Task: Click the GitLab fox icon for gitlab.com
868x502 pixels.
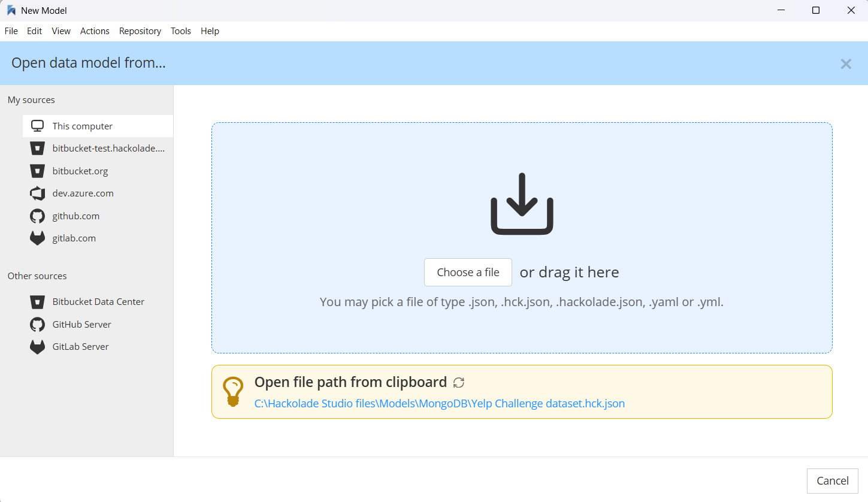Action: 37,238
